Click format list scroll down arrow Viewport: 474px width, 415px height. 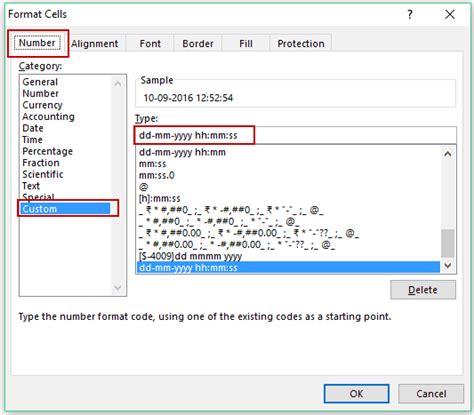(x=448, y=265)
